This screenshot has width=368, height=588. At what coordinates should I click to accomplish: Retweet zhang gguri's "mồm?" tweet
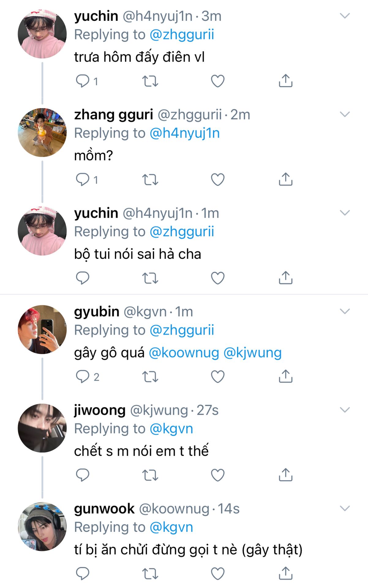pyautogui.click(x=150, y=180)
